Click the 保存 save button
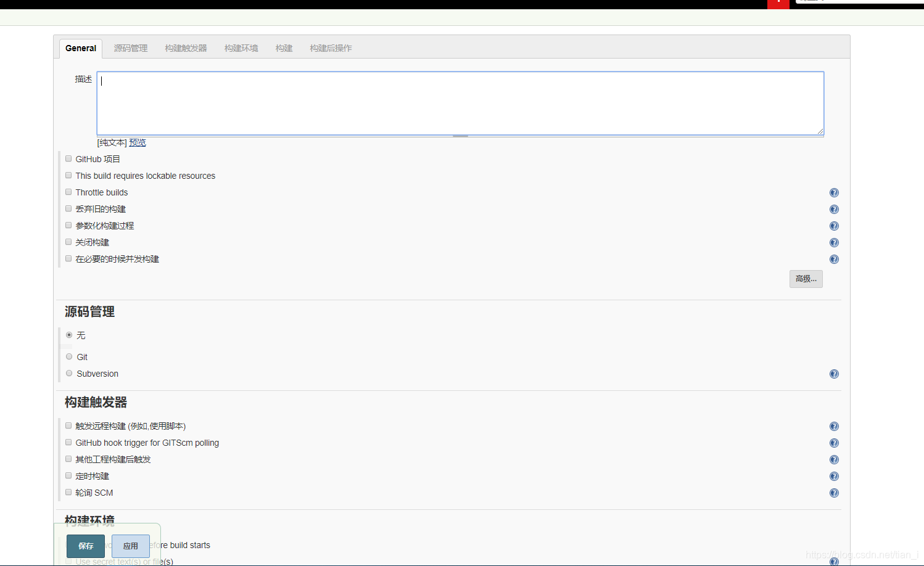This screenshot has height=566, width=924. tap(86, 546)
